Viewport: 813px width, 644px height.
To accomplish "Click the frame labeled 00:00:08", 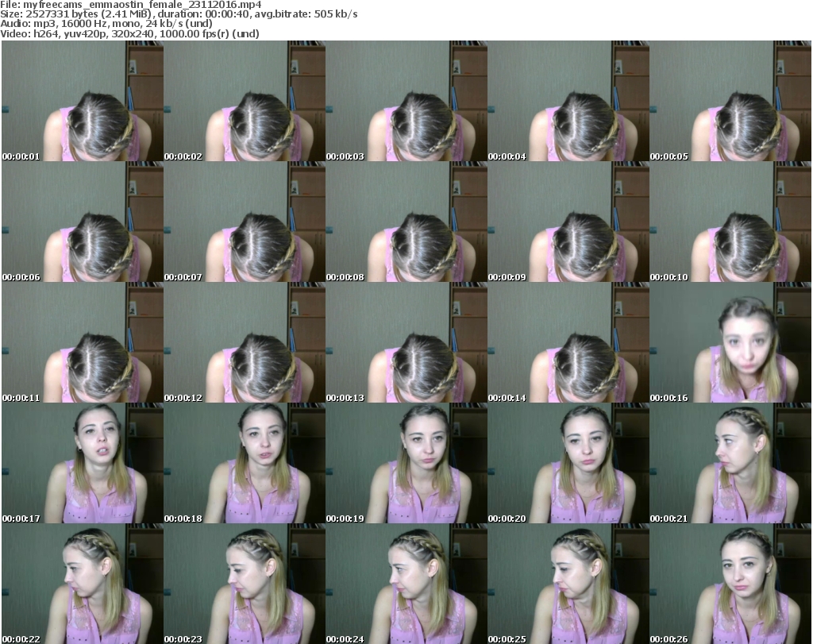I will click(x=406, y=222).
